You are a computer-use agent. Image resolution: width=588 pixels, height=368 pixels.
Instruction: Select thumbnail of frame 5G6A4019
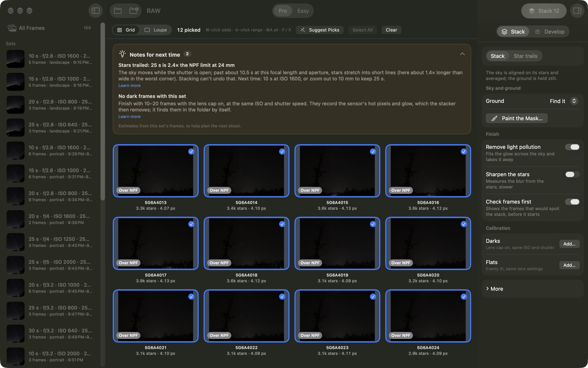pos(337,243)
